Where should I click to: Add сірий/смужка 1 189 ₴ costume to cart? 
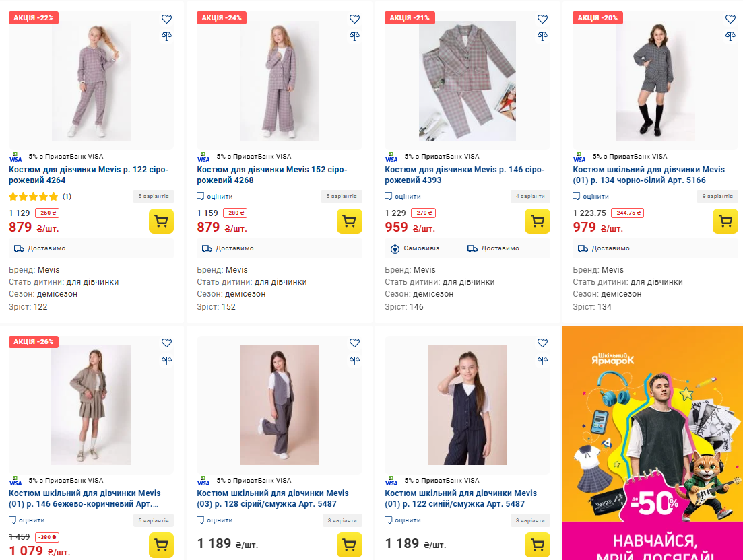point(349,545)
